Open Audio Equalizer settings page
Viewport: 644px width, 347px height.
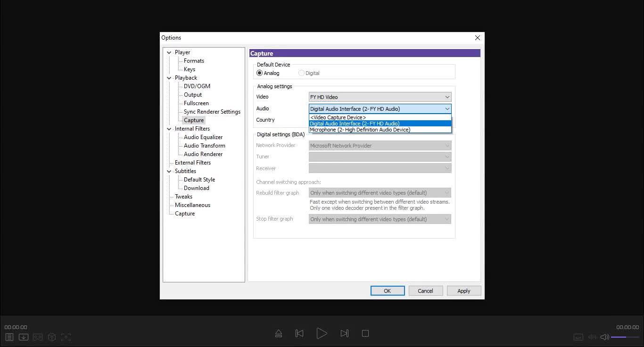(x=203, y=137)
